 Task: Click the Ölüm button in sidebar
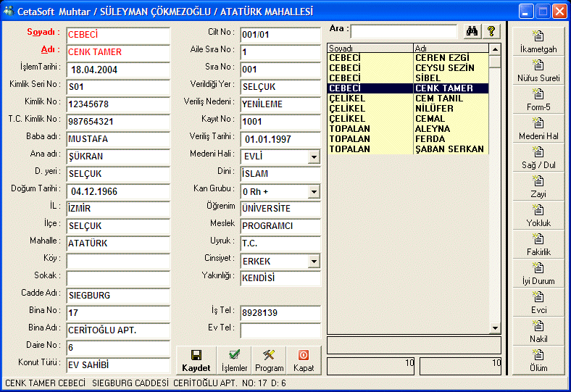coord(538,360)
